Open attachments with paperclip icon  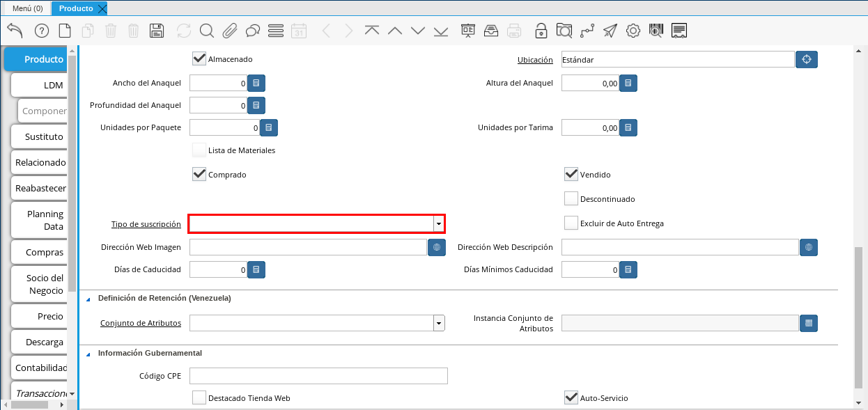coord(230,31)
